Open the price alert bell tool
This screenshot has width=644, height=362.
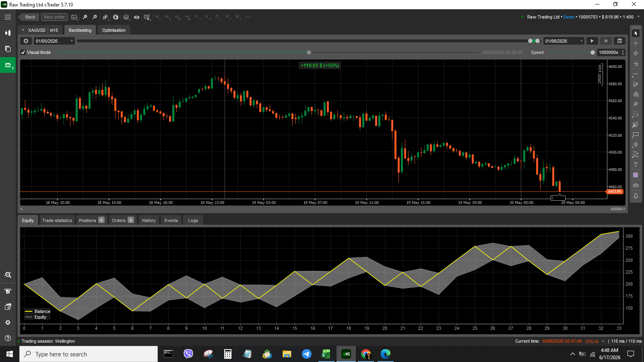636,196
